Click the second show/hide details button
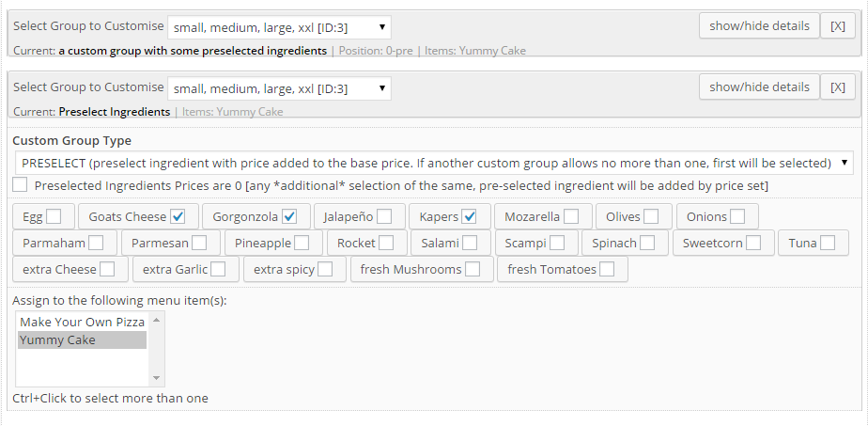 pyautogui.click(x=759, y=87)
